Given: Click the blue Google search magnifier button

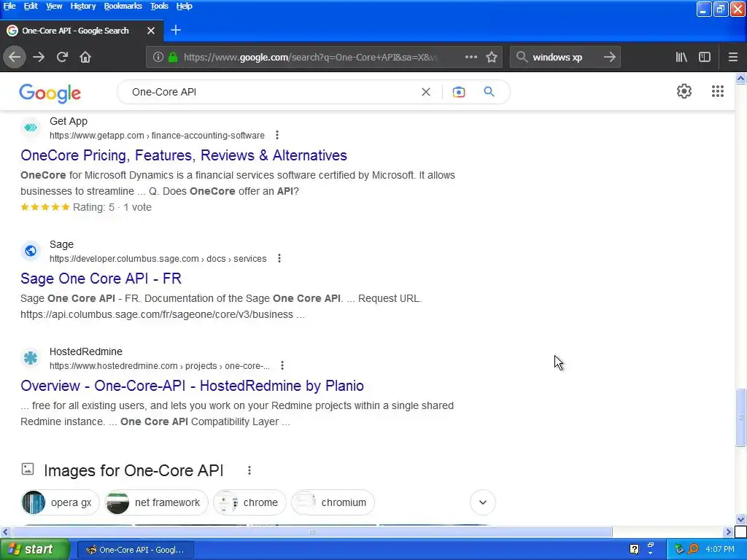Looking at the screenshot, I should pos(489,91).
